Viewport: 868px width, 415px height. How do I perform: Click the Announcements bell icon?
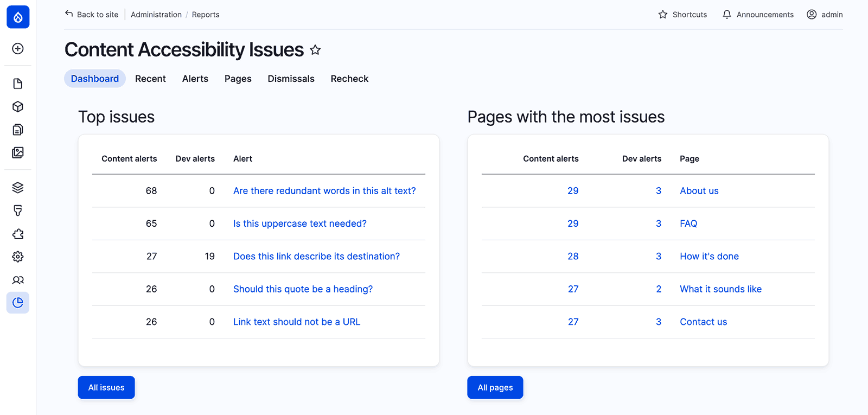[727, 15]
